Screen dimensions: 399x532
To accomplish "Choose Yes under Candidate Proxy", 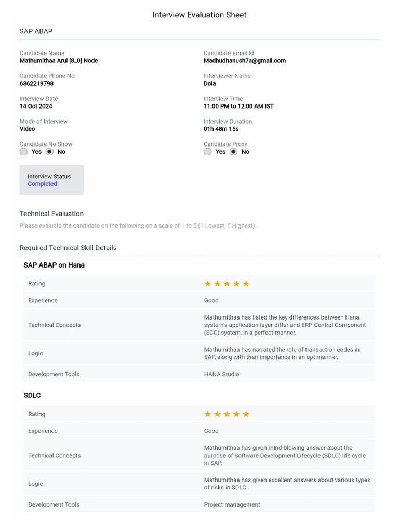I will click(208, 152).
